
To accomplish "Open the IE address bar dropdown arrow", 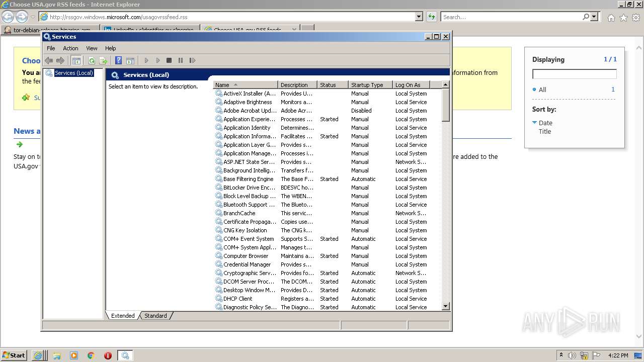I will (419, 17).
